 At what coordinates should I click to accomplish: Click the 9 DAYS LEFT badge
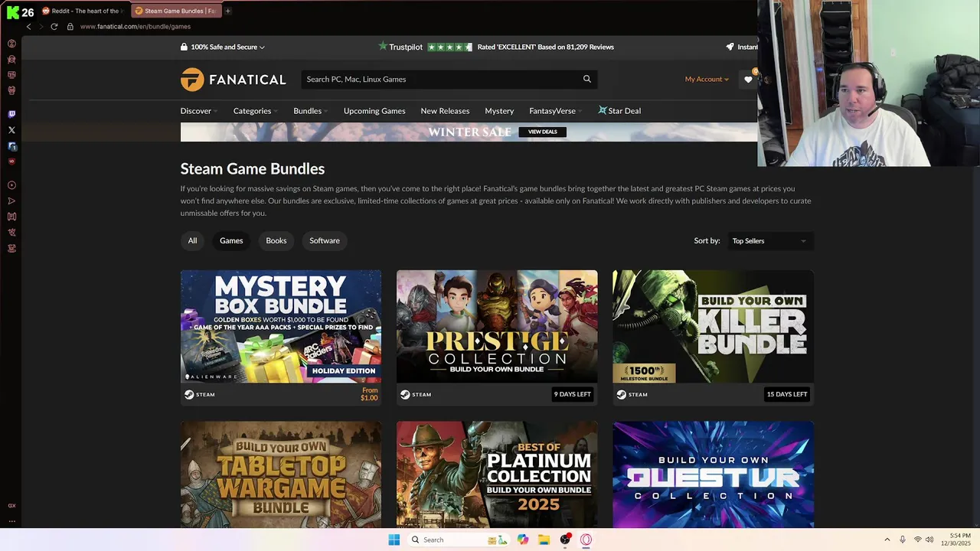pos(573,395)
